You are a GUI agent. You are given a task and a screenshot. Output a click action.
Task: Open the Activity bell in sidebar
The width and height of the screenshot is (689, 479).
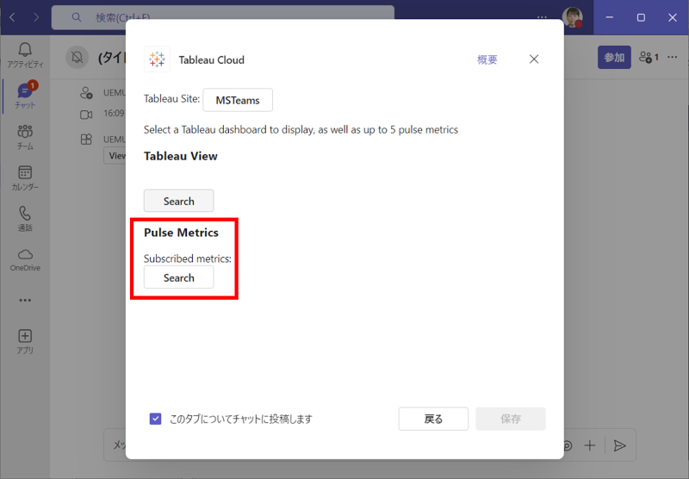pyautogui.click(x=25, y=55)
